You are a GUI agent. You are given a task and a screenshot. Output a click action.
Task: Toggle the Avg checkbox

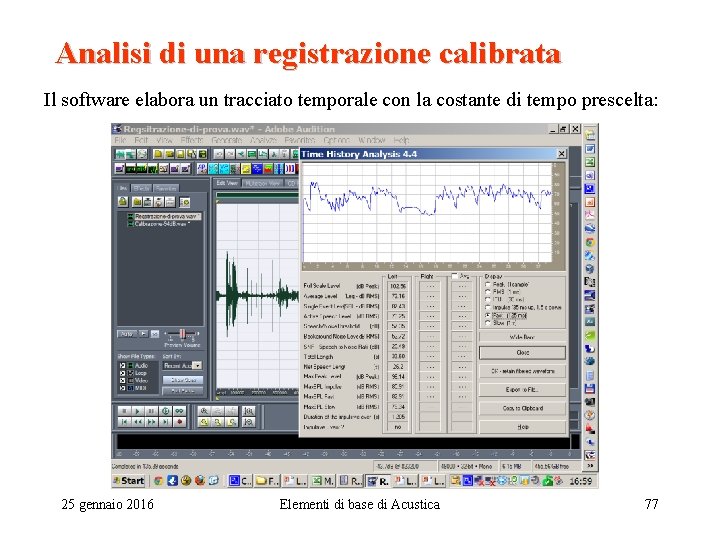pos(455,276)
